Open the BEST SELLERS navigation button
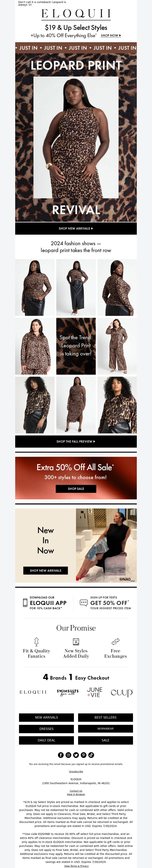Screen dimensions: 152x868 click(x=105, y=717)
